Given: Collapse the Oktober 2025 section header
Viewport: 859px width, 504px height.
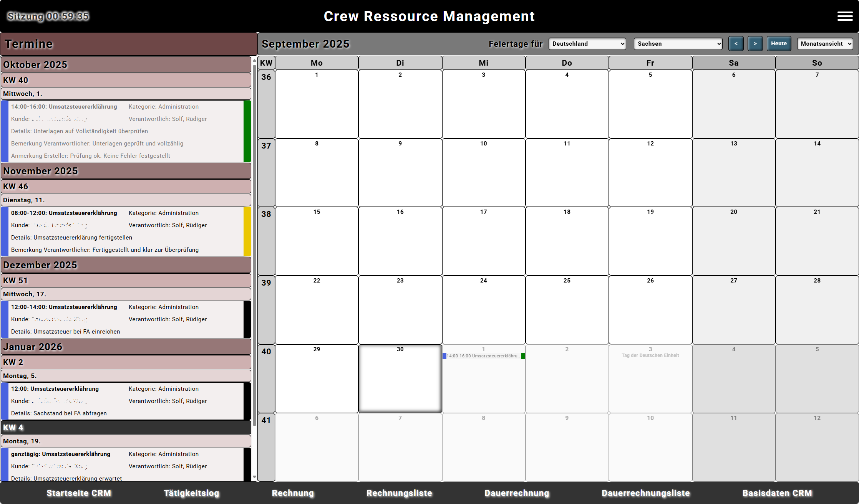Looking at the screenshot, I should [126, 64].
